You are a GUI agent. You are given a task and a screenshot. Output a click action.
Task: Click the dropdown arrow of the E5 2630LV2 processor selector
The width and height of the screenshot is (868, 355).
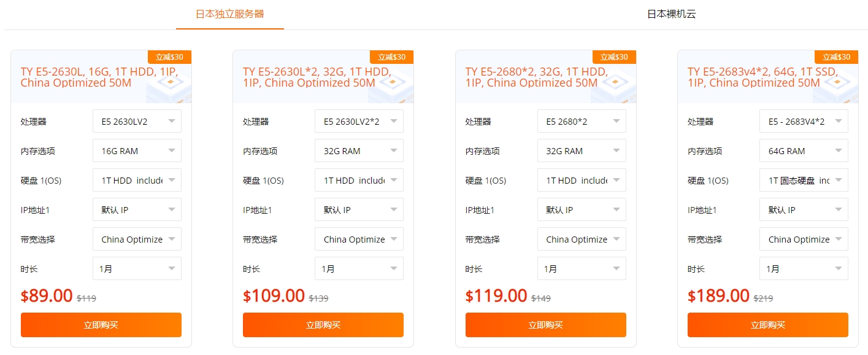(172, 121)
